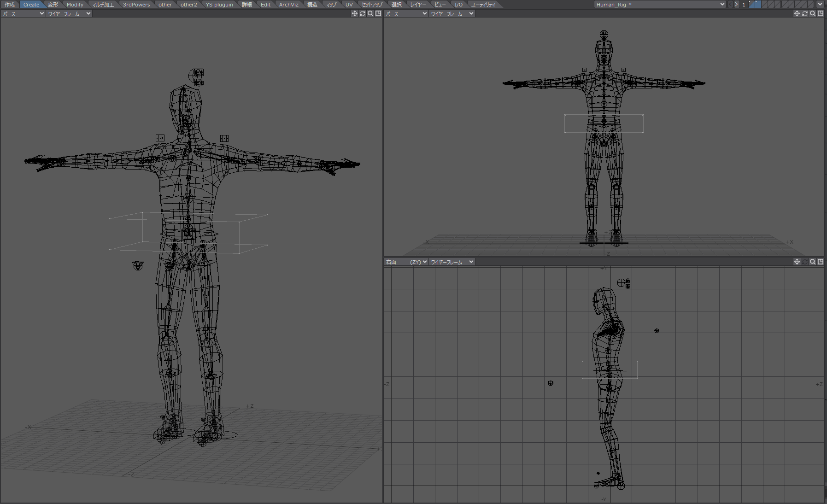Switch to the ビュー tab
The height and width of the screenshot is (504, 827).
[440, 5]
